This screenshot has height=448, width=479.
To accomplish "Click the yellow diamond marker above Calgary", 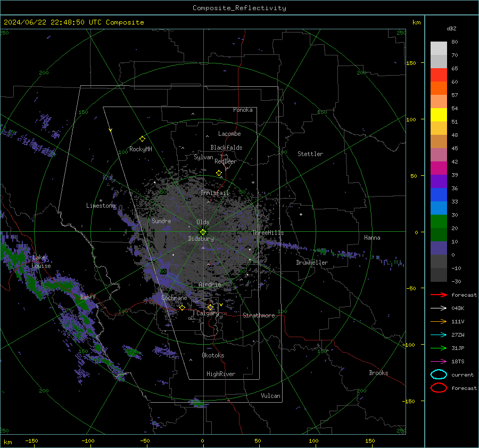I will (210, 307).
